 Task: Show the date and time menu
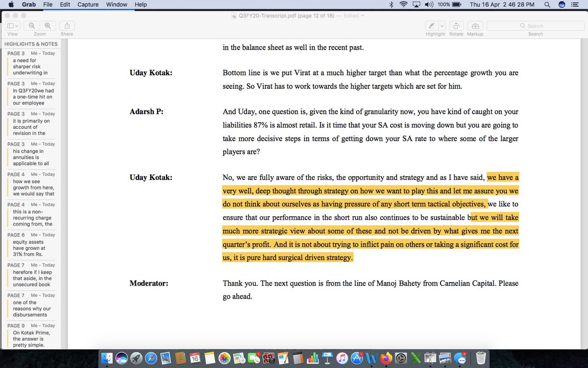point(503,4)
